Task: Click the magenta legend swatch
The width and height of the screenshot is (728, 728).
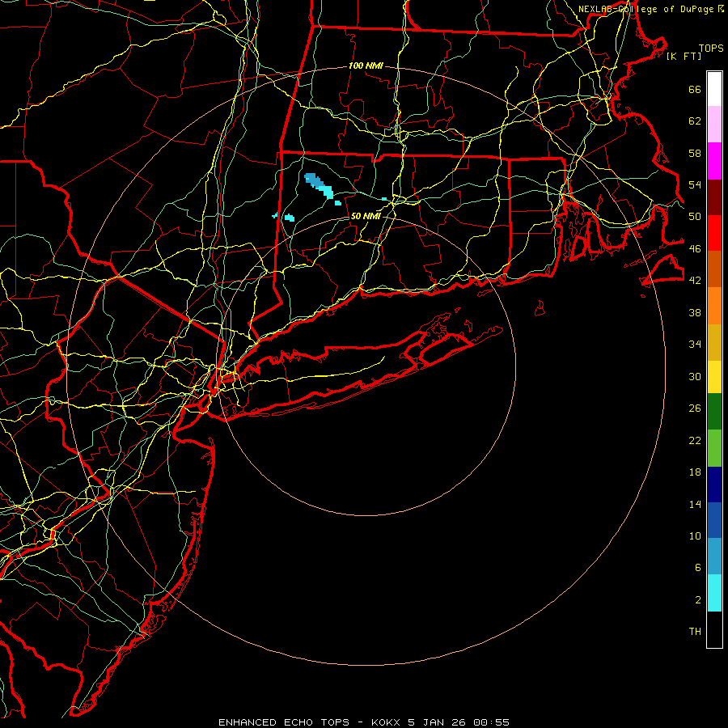Action: click(x=714, y=161)
